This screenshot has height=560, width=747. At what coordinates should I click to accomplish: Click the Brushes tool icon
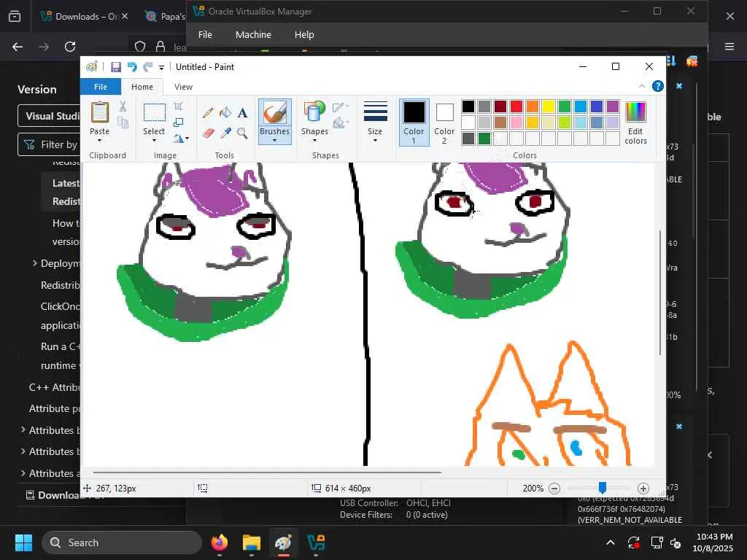(x=274, y=113)
